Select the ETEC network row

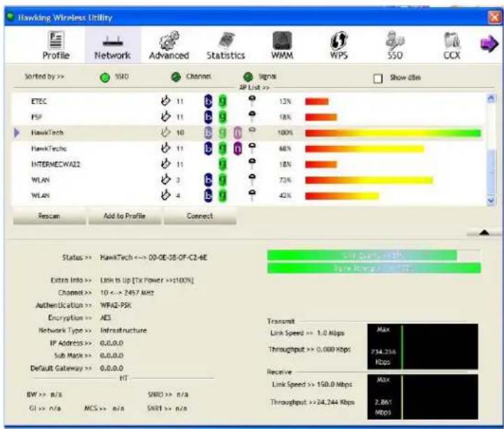coord(248,101)
